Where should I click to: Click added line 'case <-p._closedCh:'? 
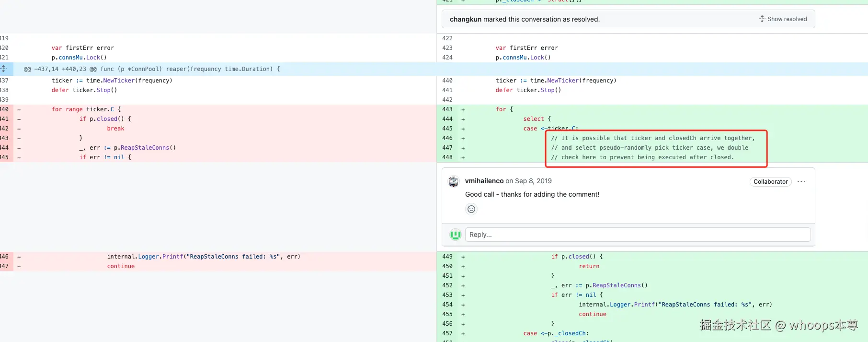(556, 333)
